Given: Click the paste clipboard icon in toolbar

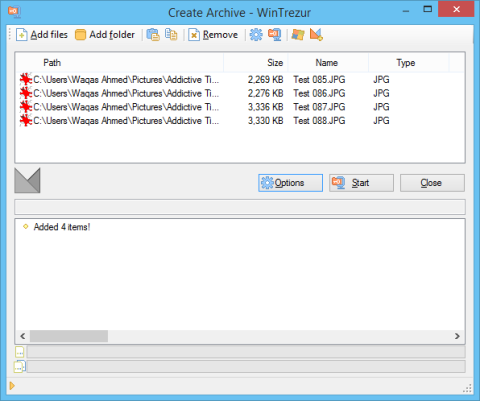Looking at the screenshot, I should (153, 35).
